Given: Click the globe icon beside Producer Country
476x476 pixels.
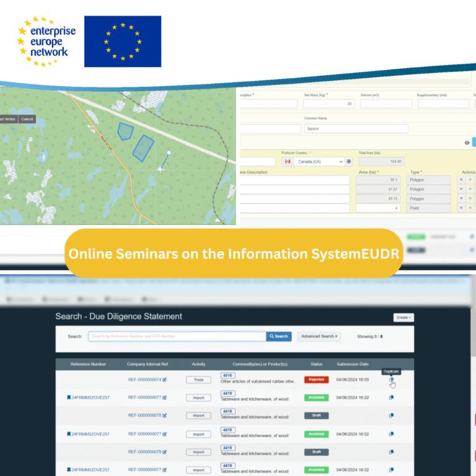Looking at the screenshot, I should pyautogui.click(x=349, y=161).
